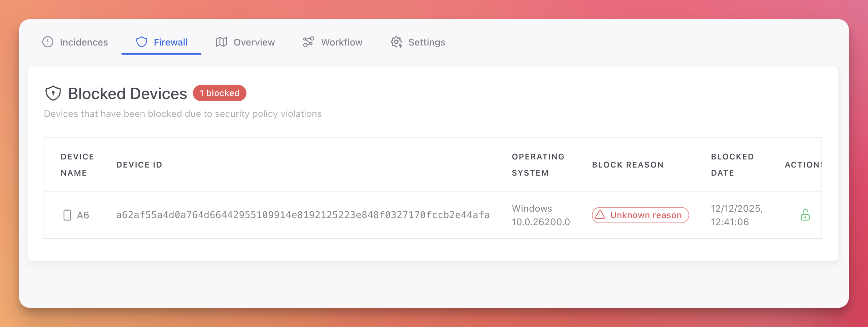
Task: Click the Blocked Devices shield icon
Action: coord(53,93)
